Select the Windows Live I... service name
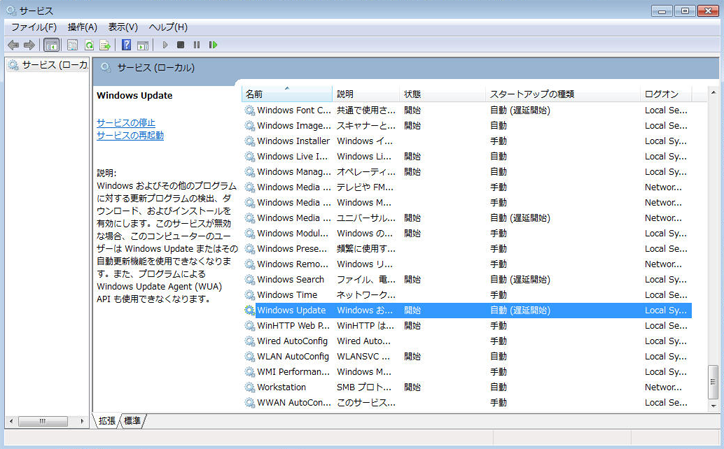 (292, 157)
